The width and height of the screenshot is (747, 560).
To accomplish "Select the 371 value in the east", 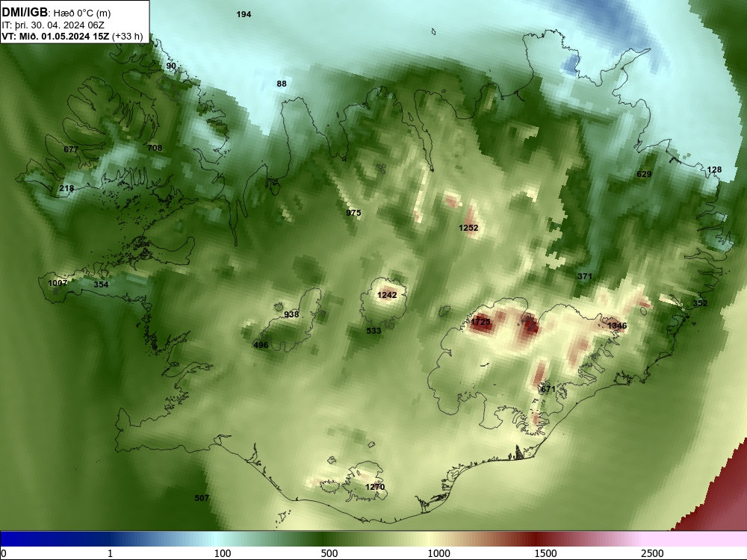I will coord(585,277).
